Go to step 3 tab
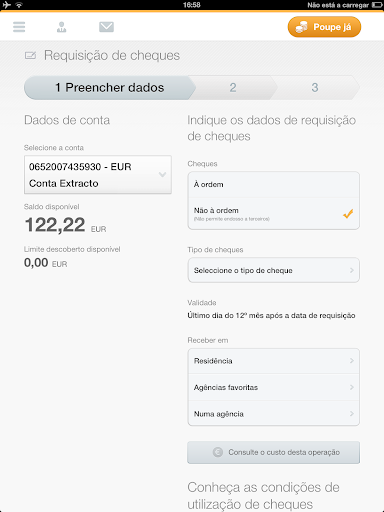384x512 pixels. point(315,88)
